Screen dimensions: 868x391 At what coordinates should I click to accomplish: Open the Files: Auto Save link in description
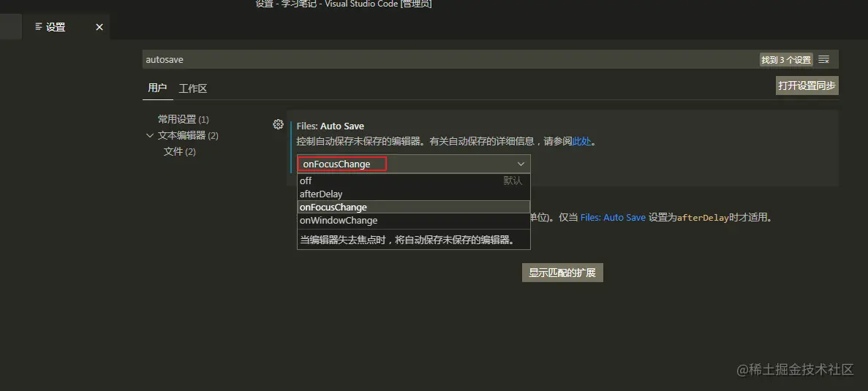tap(613, 217)
